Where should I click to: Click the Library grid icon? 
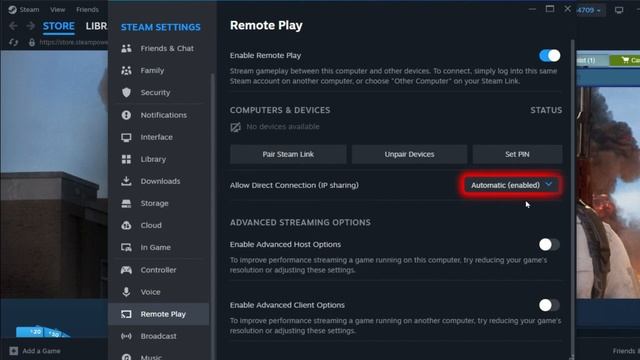[126, 159]
